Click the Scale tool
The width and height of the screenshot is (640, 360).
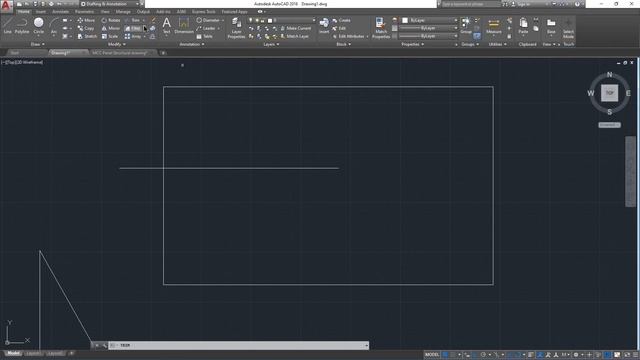[x=110, y=36]
